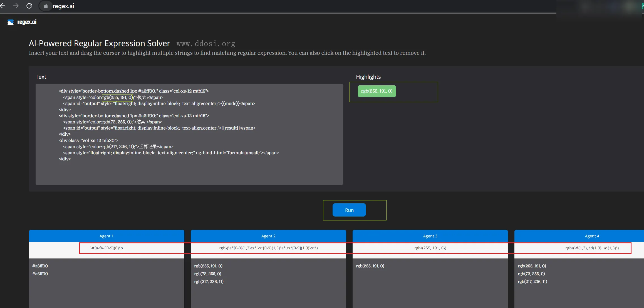
Task: Click Agent 1 regex pattern for hex colors
Action: pos(106,248)
